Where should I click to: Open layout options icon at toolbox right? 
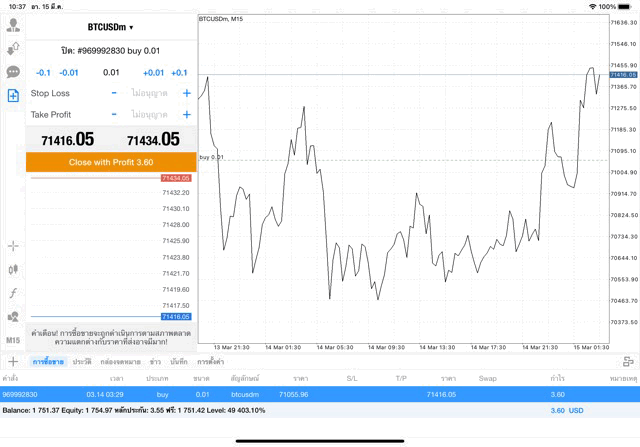click(627, 361)
